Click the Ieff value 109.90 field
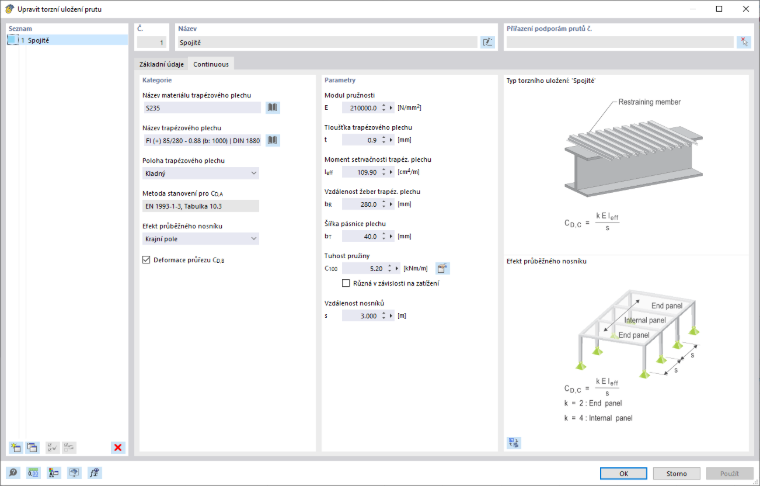The height and width of the screenshot is (486, 760). [361, 172]
